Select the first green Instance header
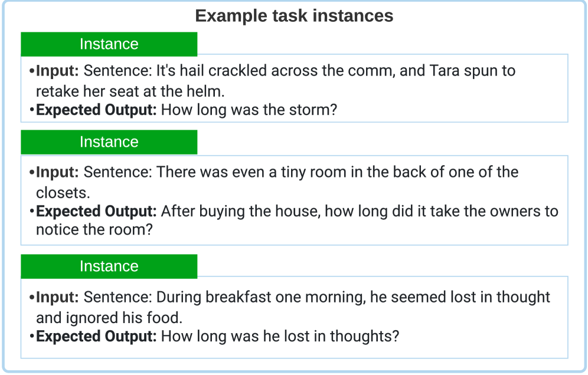This screenshot has height=375, width=588. 109,44
